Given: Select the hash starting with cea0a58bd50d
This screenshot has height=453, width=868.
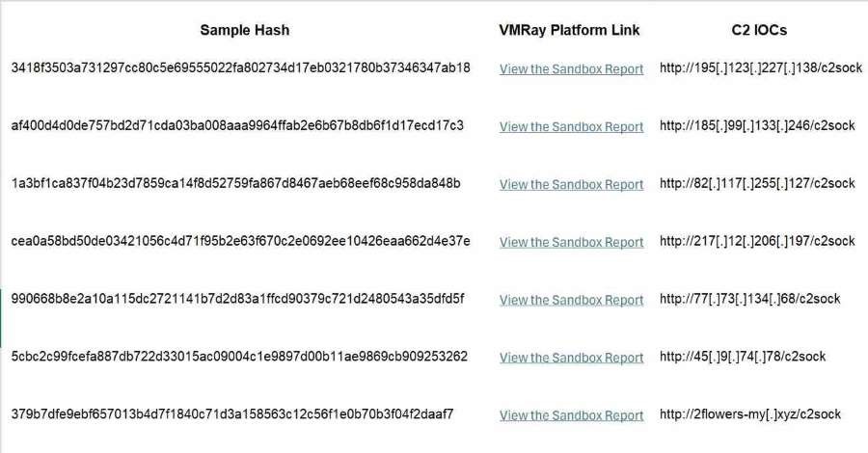Looking at the screenshot, I should click(x=240, y=241).
